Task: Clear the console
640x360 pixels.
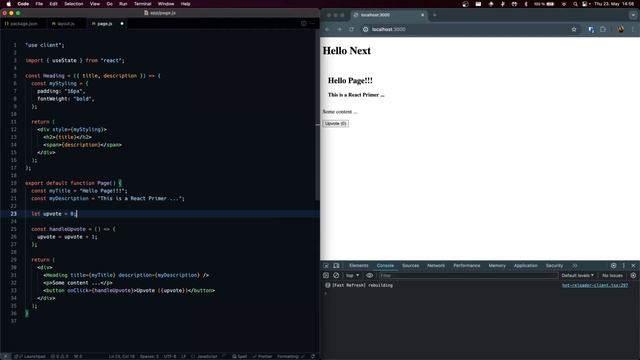Action: pyautogui.click(x=336, y=276)
